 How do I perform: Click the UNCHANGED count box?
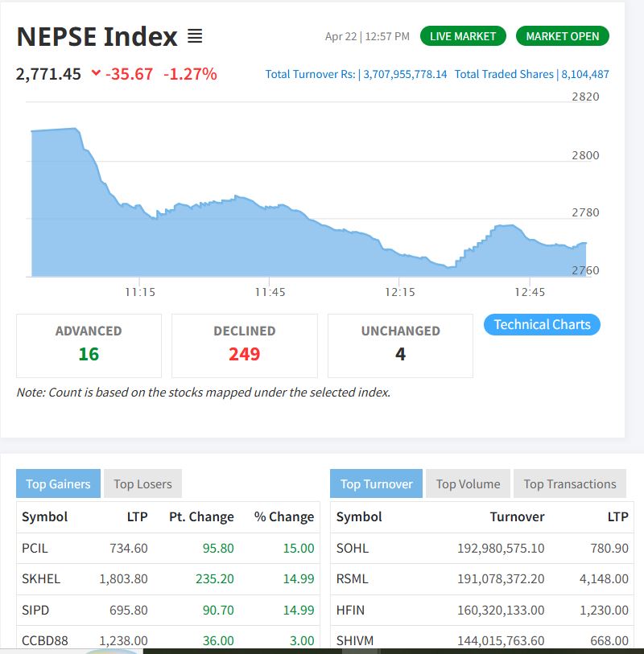[x=400, y=345]
